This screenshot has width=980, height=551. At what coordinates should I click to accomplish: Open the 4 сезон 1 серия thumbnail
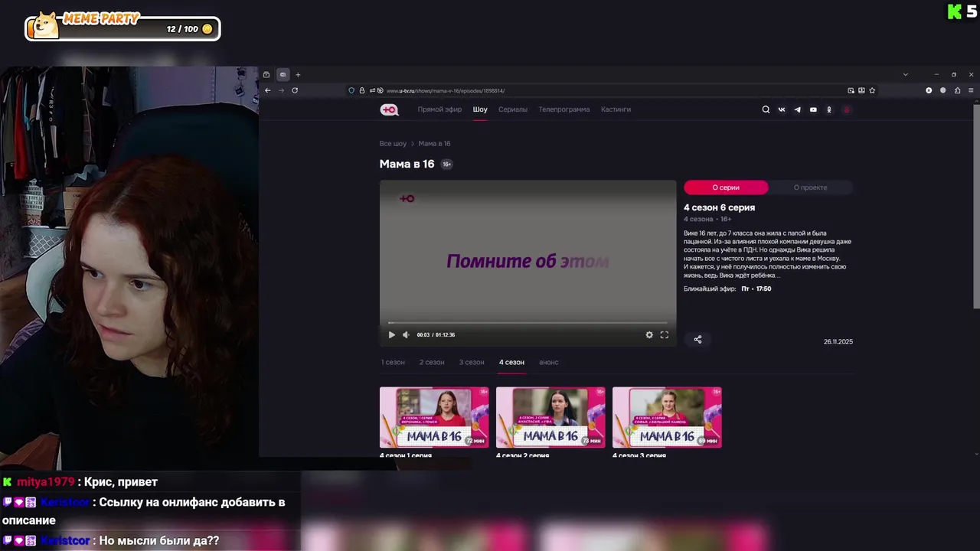point(434,417)
